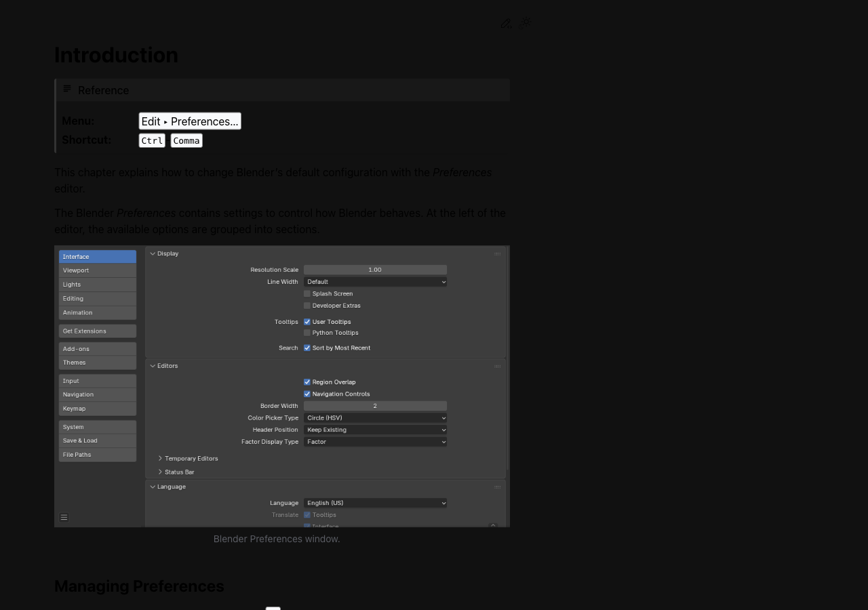Image resolution: width=868 pixels, height=610 pixels.
Task: Open the Color Picker Type dropdown
Action: pos(375,418)
